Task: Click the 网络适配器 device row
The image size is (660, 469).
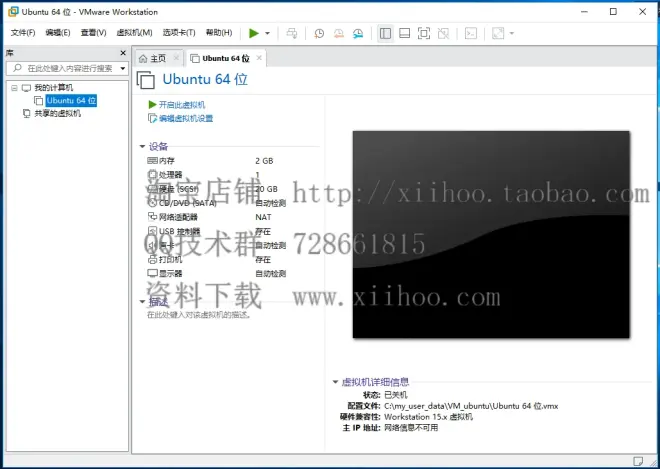Action: coord(217,217)
